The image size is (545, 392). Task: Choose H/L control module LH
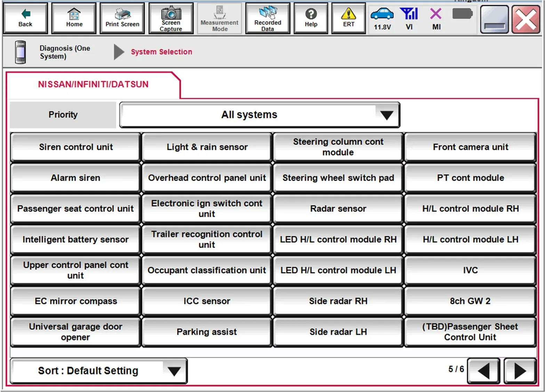[470, 240]
